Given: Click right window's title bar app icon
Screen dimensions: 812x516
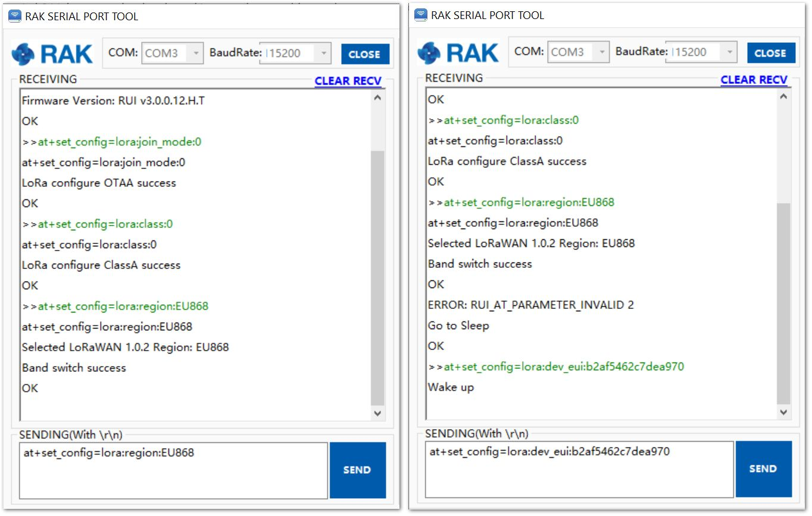Looking at the screenshot, I should [421, 15].
